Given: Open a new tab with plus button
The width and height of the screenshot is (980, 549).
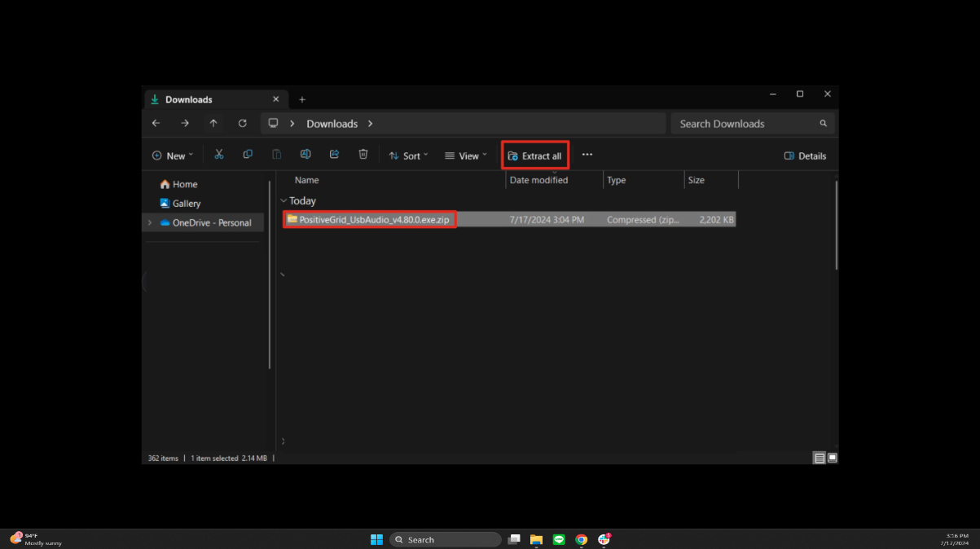Looking at the screenshot, I should click(x=302, y=99).
